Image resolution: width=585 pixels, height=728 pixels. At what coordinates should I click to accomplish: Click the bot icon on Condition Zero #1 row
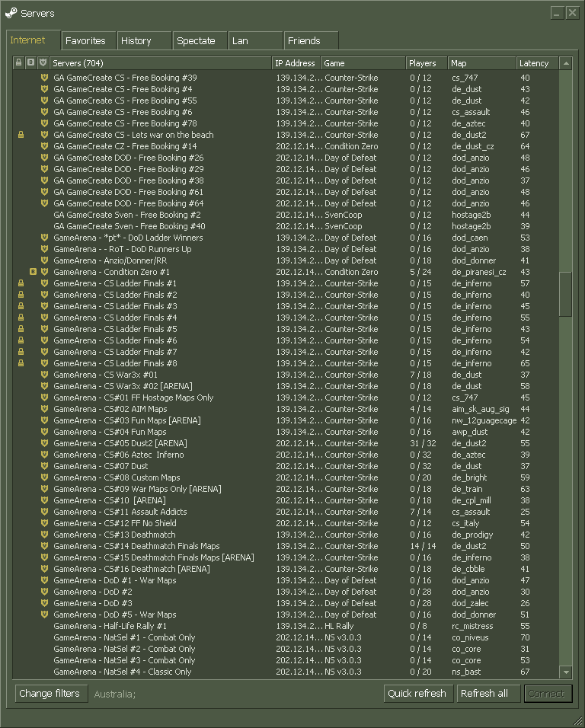[x=33, y=272]
